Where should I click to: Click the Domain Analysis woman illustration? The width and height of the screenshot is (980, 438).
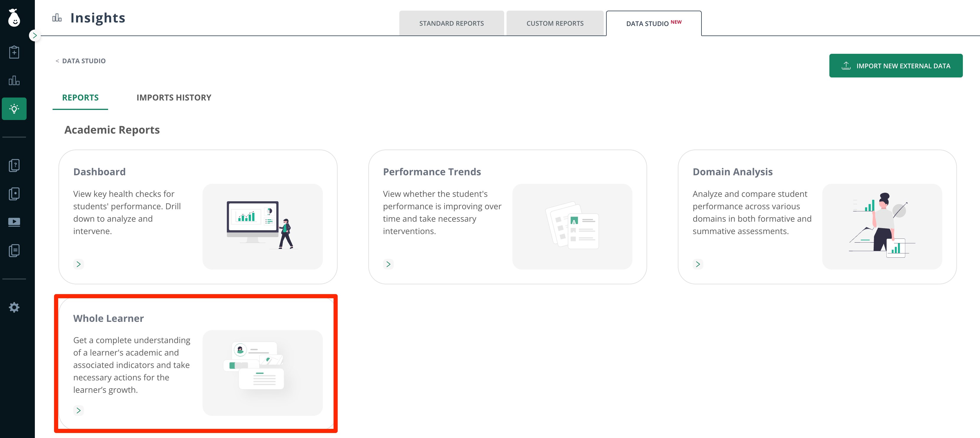tap(882, 226)
